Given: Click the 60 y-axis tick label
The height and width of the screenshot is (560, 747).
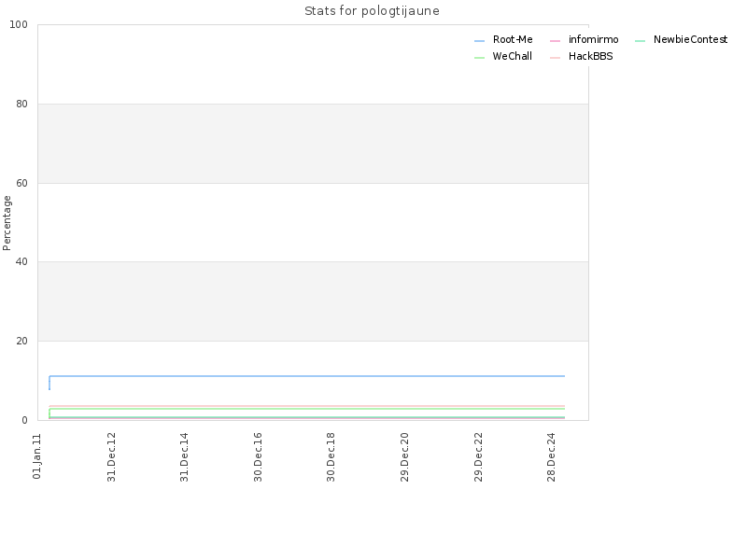Looking at the screenshot, I should click(21, 183).
